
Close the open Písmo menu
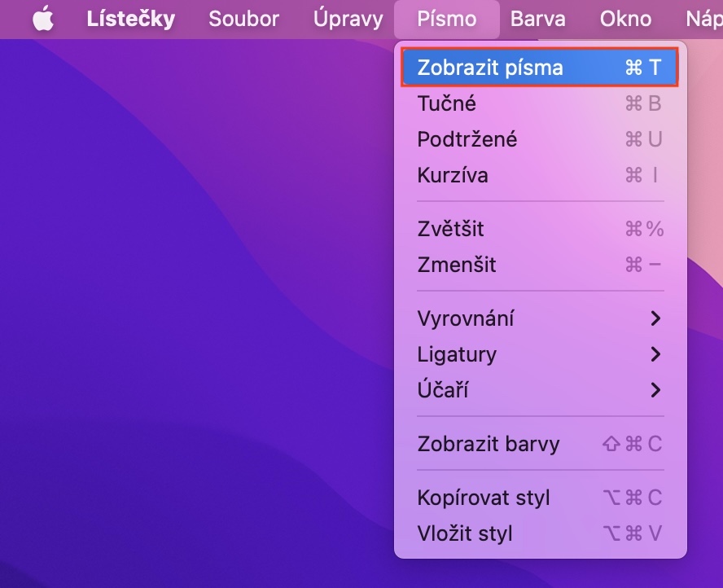[x=446, y=19]
